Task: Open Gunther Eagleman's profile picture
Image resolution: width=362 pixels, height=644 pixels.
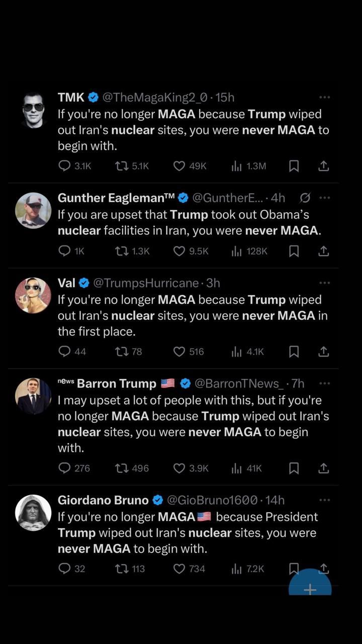Action: [x=33, y=210]
